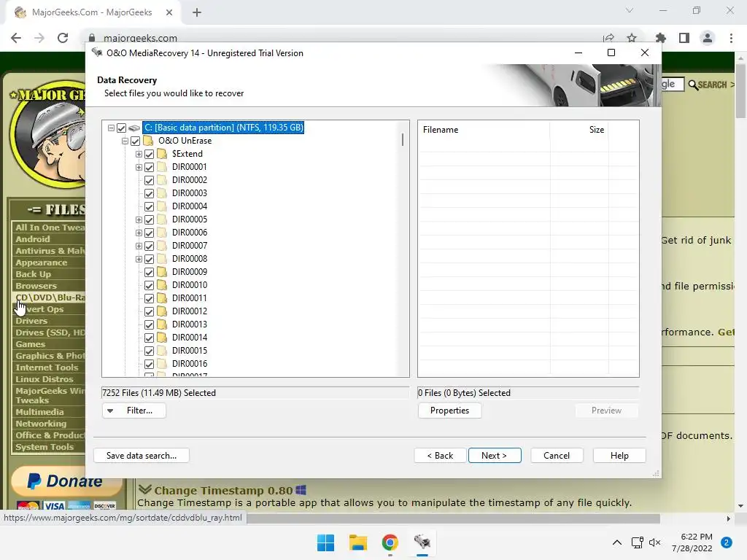Show hidden system tray icons
This screenshot has height=560, width=747.
click(x=617, y=542)
